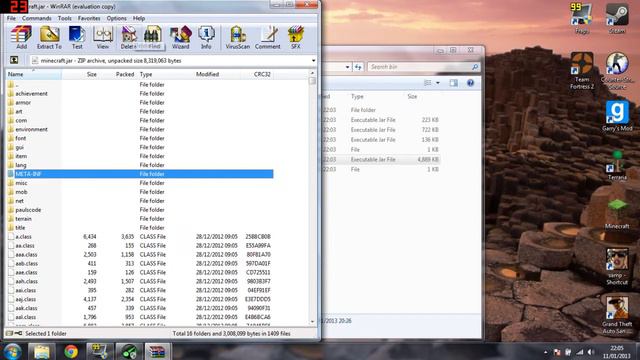Open the Explorer view options dropdown arrow

(438, 83)
